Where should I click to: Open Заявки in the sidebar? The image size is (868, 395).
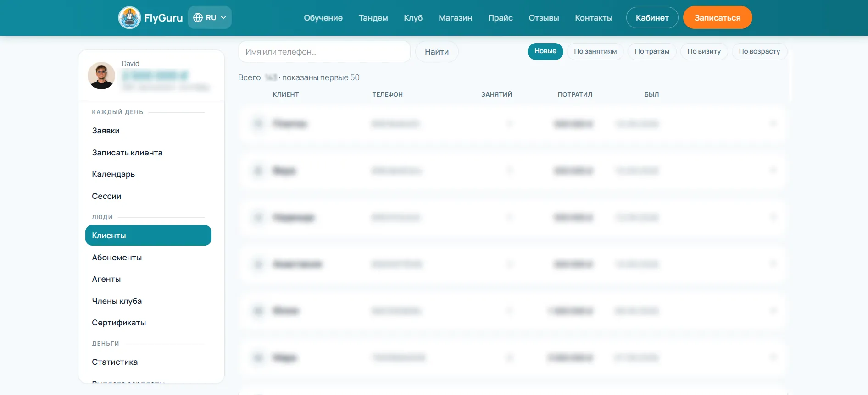pyautogui.click(x=148, y=131)
